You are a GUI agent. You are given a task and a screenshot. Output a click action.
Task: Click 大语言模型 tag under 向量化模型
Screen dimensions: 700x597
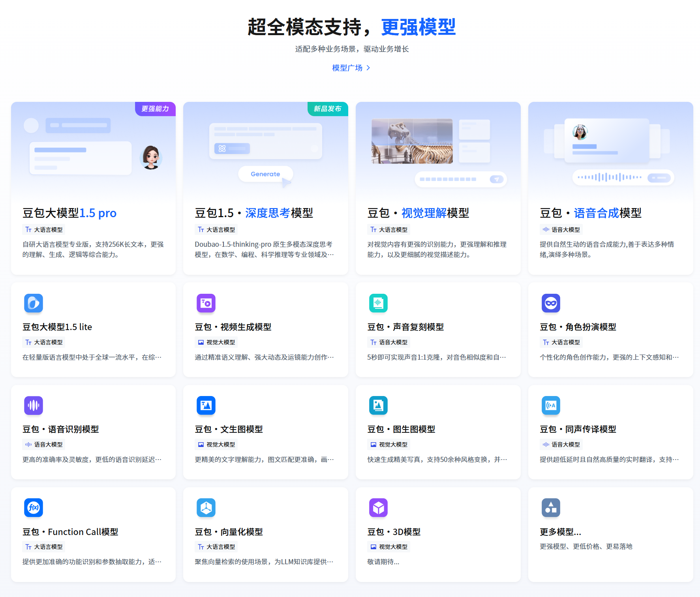pyautogui.click(x=216, y=547)
